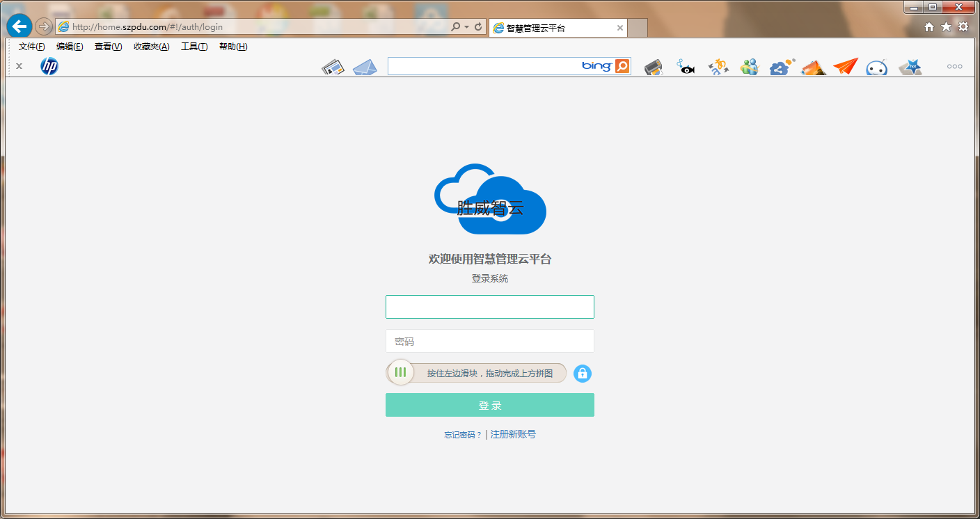
Task: Click the black fish toolbar icon
Action: pyautogui.click(x=686, y=67)
